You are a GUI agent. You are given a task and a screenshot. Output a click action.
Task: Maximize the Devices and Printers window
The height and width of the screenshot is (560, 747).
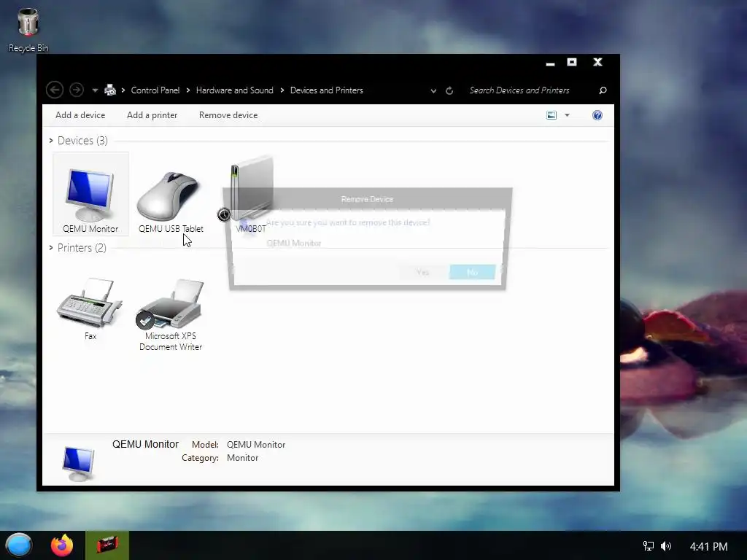pyautogui.click(x=572, y=63)
